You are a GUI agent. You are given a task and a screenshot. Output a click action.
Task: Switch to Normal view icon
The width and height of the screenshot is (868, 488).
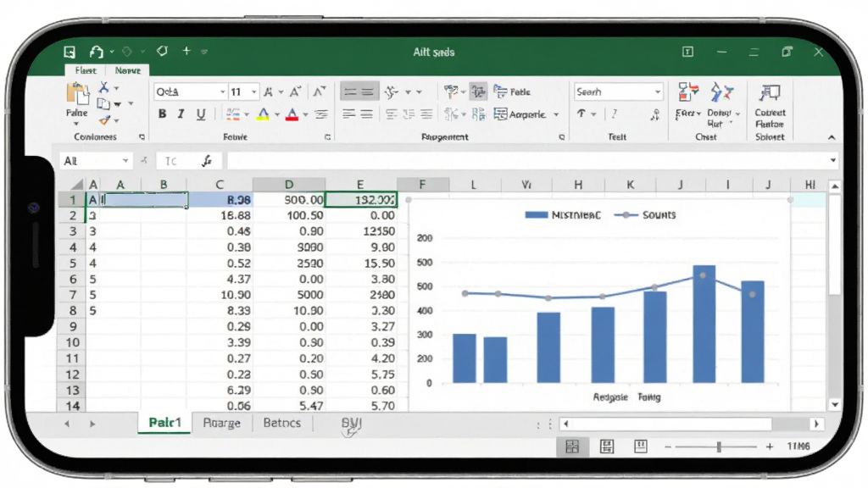pyautogui.click(x=572, y=446)
